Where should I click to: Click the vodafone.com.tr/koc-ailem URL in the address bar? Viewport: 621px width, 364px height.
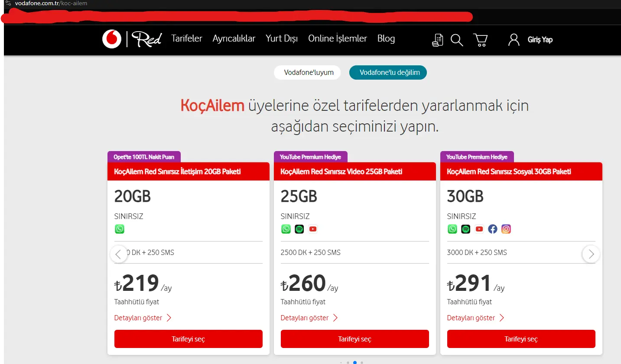pos(51,3)
